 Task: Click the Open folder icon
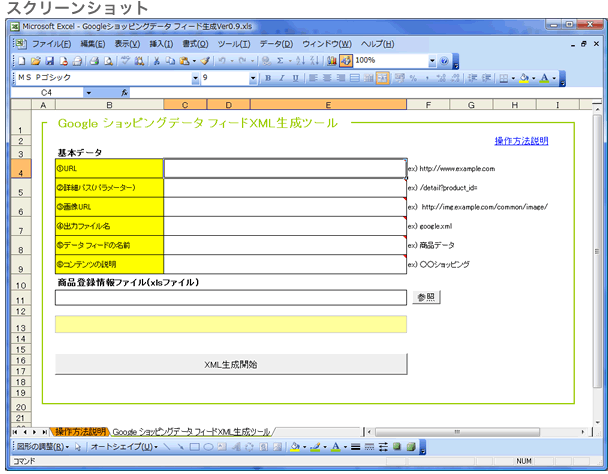click(x=36, y=61)
